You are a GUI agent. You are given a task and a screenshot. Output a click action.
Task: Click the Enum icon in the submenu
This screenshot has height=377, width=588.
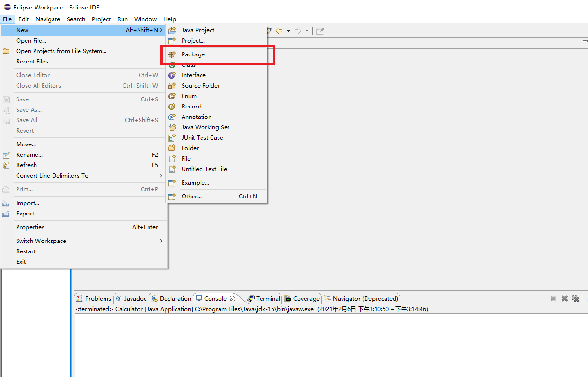tap(172, 96)
